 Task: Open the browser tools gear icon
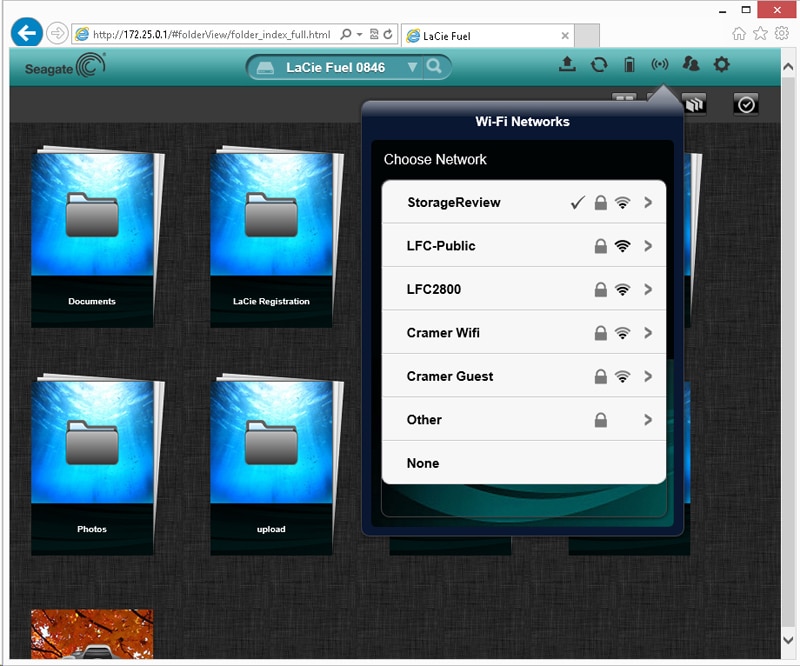point(781,34)
